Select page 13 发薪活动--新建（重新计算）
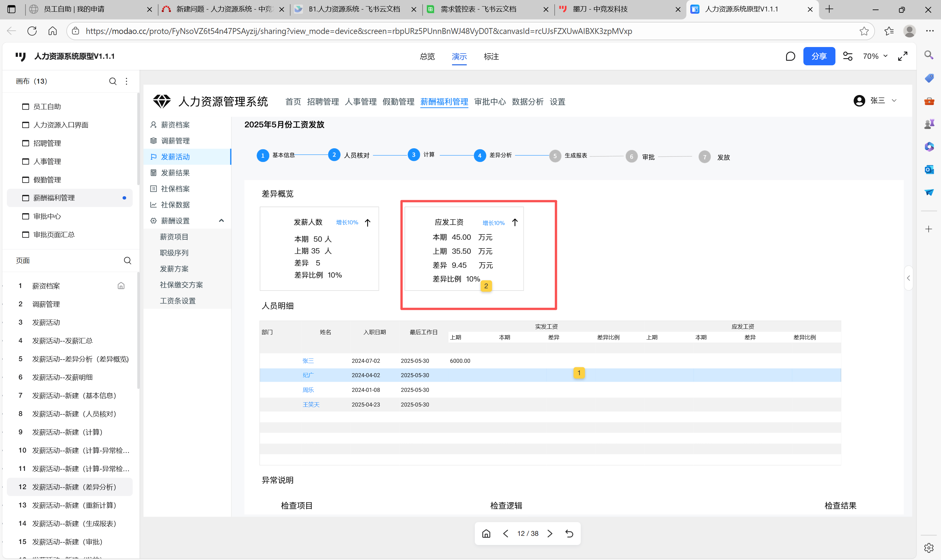The height and width of the screenshot is (560, 941). coord(74,505)
